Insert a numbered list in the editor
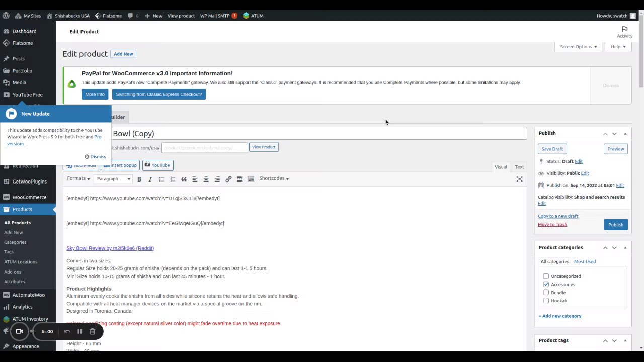The width and height of the screenshot is (644, 362). click(x=173, y=179)
